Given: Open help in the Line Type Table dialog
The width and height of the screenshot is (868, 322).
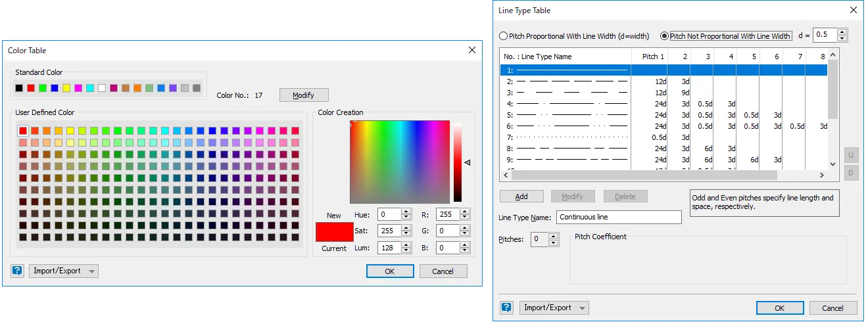Looking at the screenshot, I should (506, 308).
